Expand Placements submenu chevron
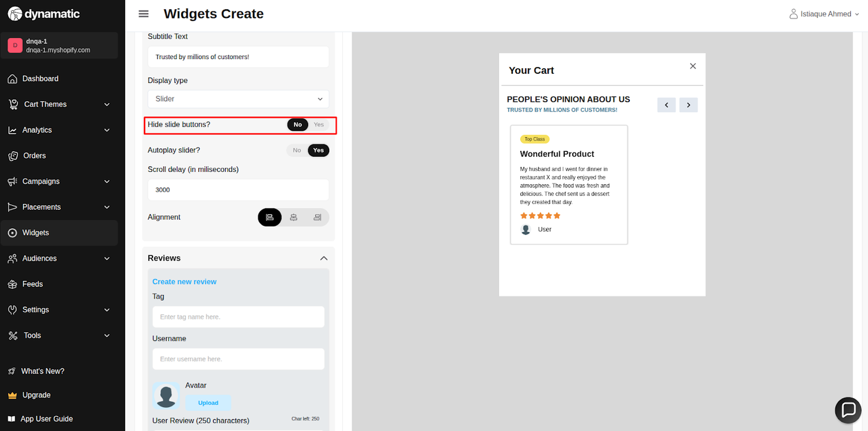Screen dimensions: 868x431 tap(107, 207)
